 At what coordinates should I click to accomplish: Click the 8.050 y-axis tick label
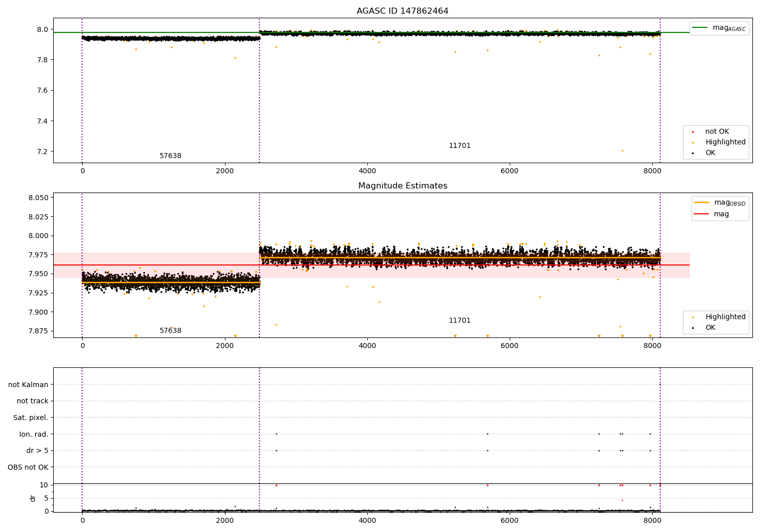39,198
